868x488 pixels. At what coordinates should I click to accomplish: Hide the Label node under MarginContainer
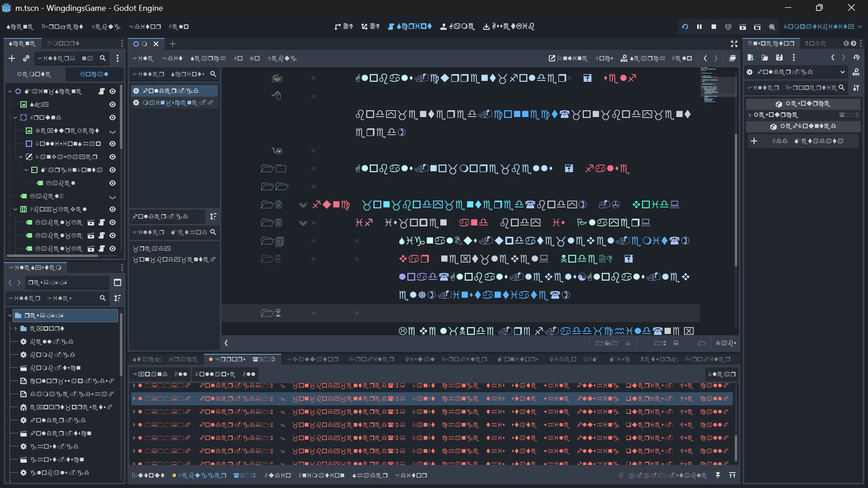tap(113, 183)
